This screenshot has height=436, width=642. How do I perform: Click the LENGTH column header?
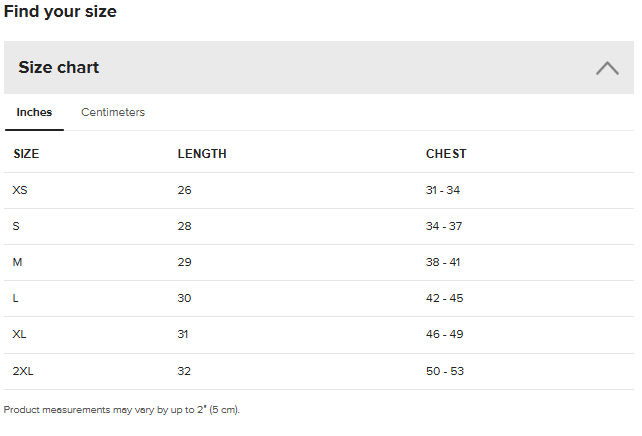point(202,154)
